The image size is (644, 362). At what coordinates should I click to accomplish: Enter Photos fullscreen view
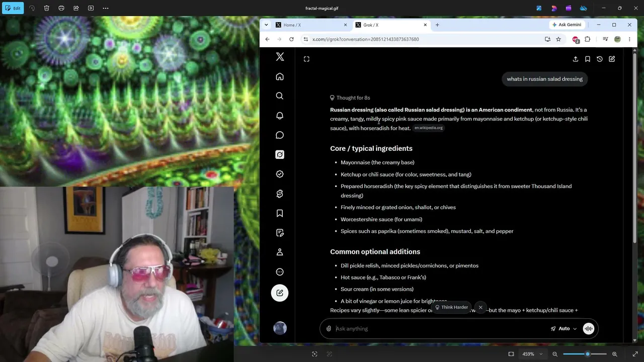[635, 354]
